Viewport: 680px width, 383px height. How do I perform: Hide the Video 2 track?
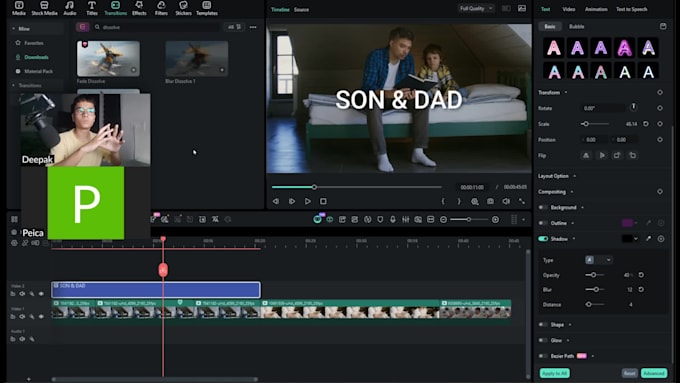[41, 294]
